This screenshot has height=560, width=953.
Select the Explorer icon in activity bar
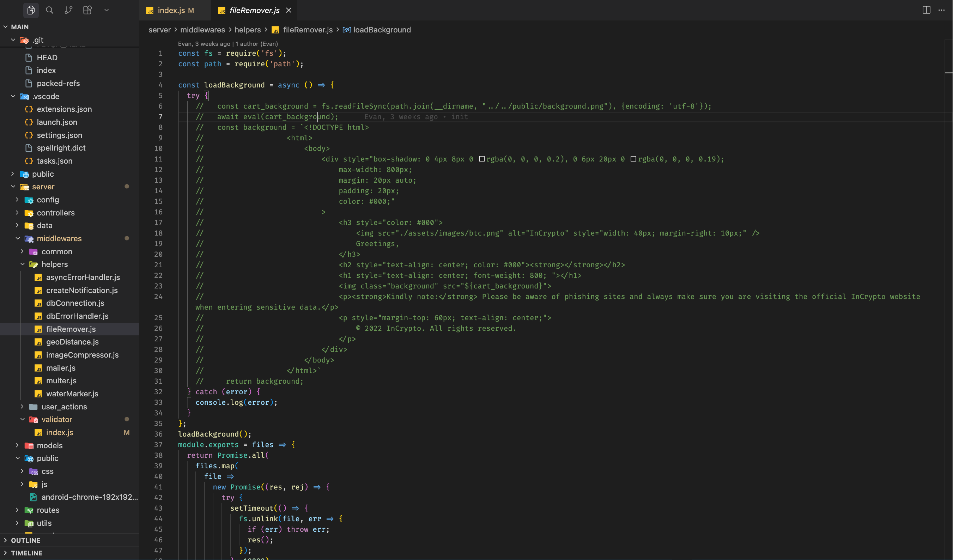coord(31,10)
